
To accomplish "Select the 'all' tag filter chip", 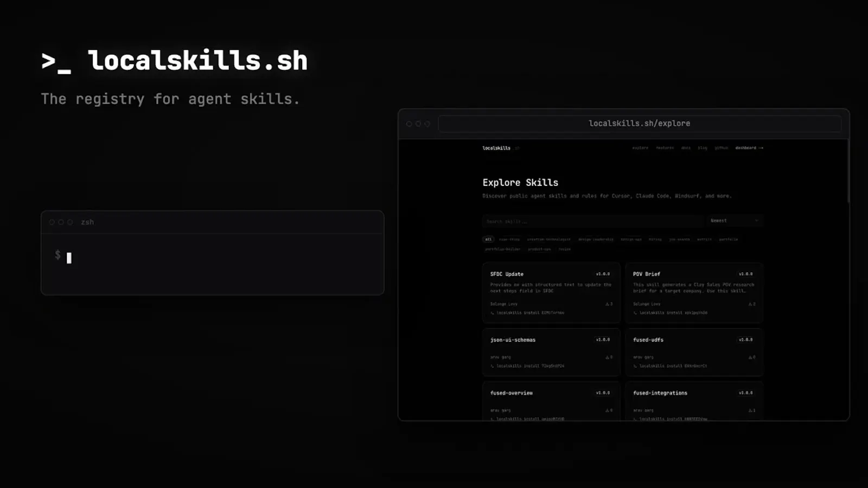I will coord(488,239).
